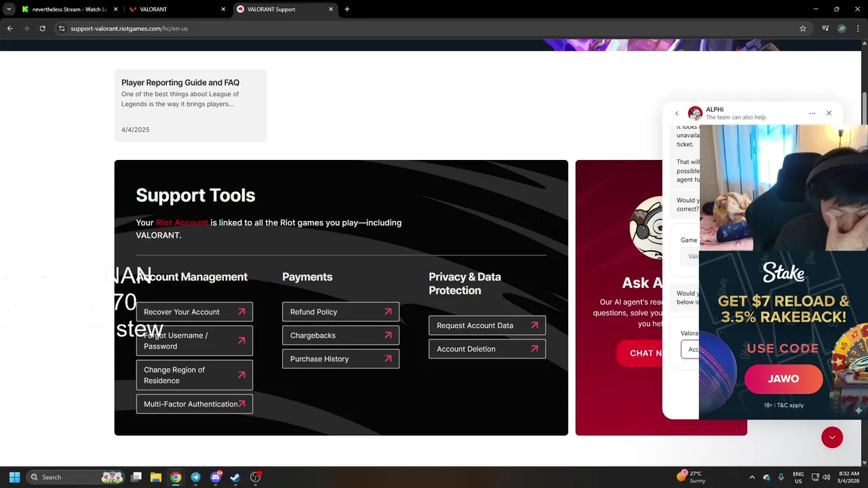The width and height of the screenshot is (868, 488).
Task: Close the VALORANT Support tab
Action: click(331, 9)
